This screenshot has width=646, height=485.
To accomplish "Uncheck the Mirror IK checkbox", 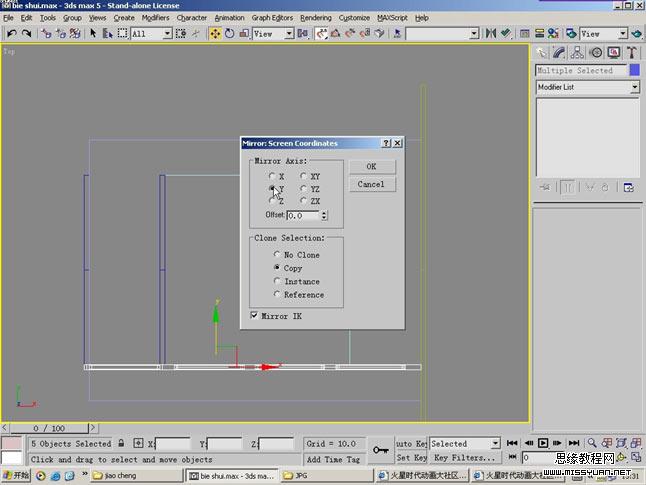I will [254, 316].
